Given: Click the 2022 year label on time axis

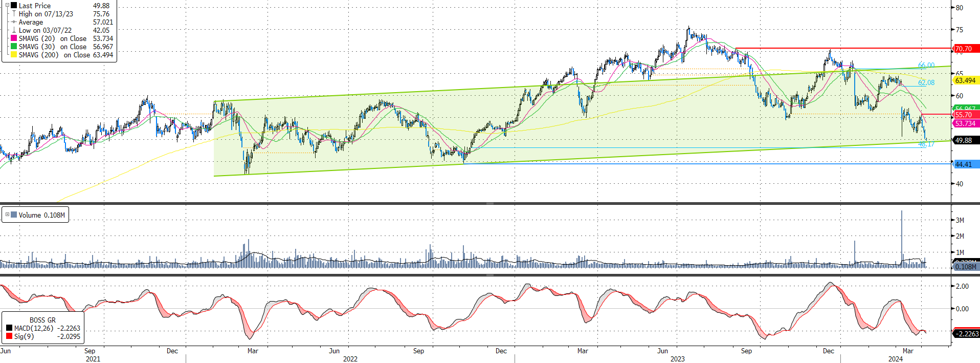Looking at the screenshot, I should pos(350,359).
